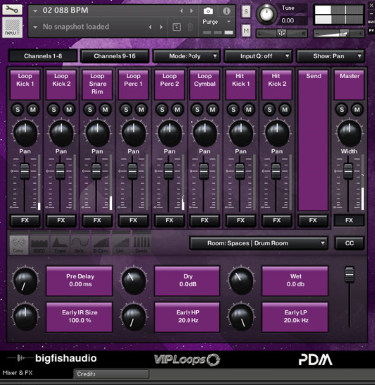Click the camera snapshot icon

click(208, 11)
